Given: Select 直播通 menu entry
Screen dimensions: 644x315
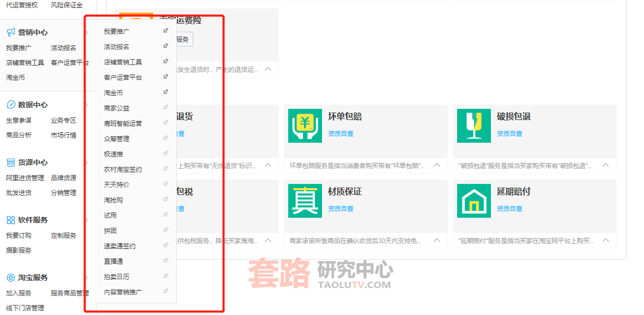Looking at the screenshot, I should point(113,262).
